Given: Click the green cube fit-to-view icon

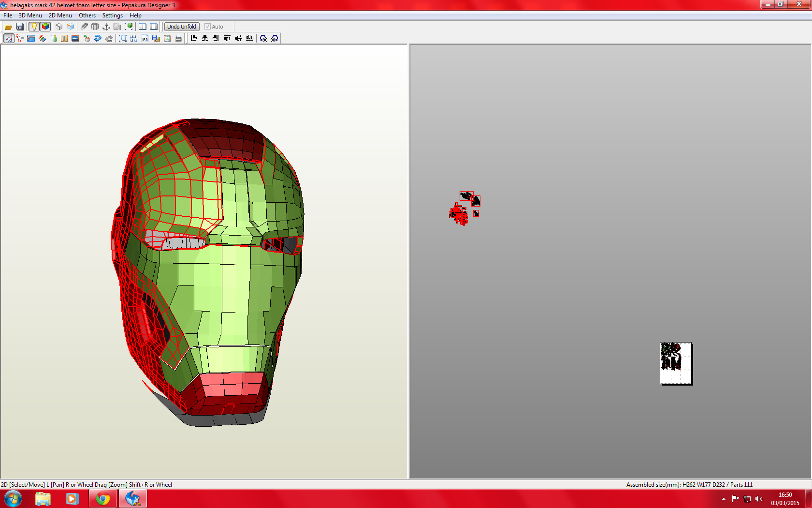Looking at the screenshot, I should (x=129, y=27).
